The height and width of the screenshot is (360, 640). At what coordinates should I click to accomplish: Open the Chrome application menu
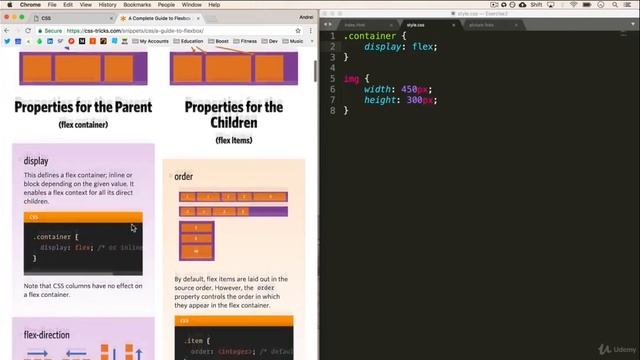30,5
